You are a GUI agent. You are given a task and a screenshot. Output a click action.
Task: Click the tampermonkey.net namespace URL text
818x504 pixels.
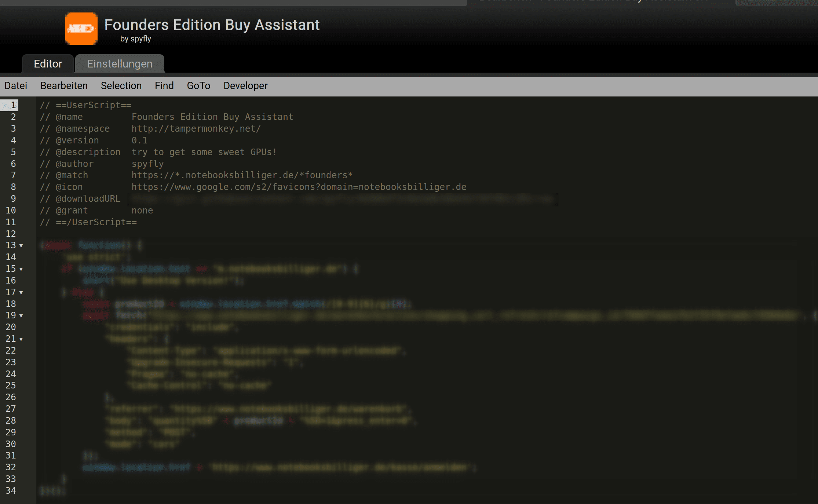click(x=196, y=129)
